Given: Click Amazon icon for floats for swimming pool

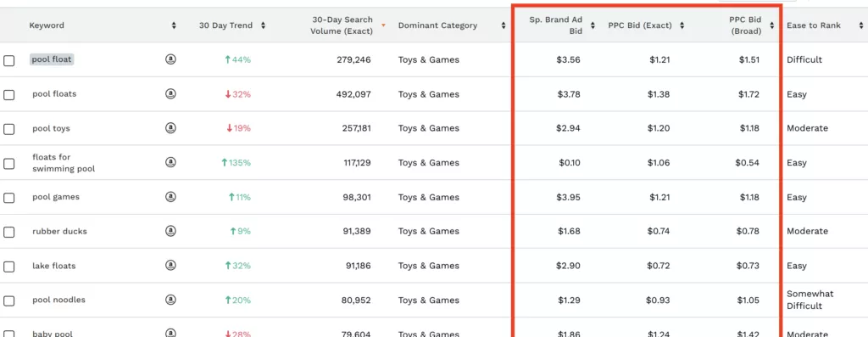Looking at the screenshot, I should point(170,162).
